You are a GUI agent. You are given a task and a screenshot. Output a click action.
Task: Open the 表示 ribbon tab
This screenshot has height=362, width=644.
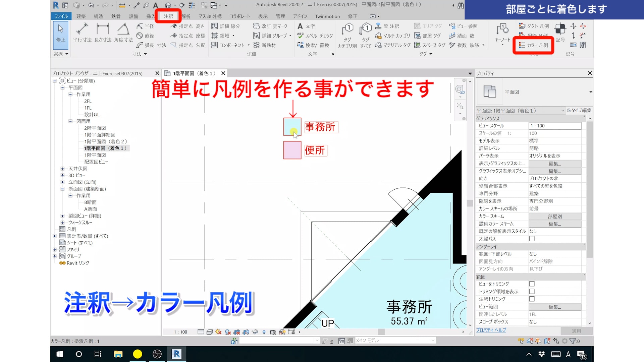263,16
